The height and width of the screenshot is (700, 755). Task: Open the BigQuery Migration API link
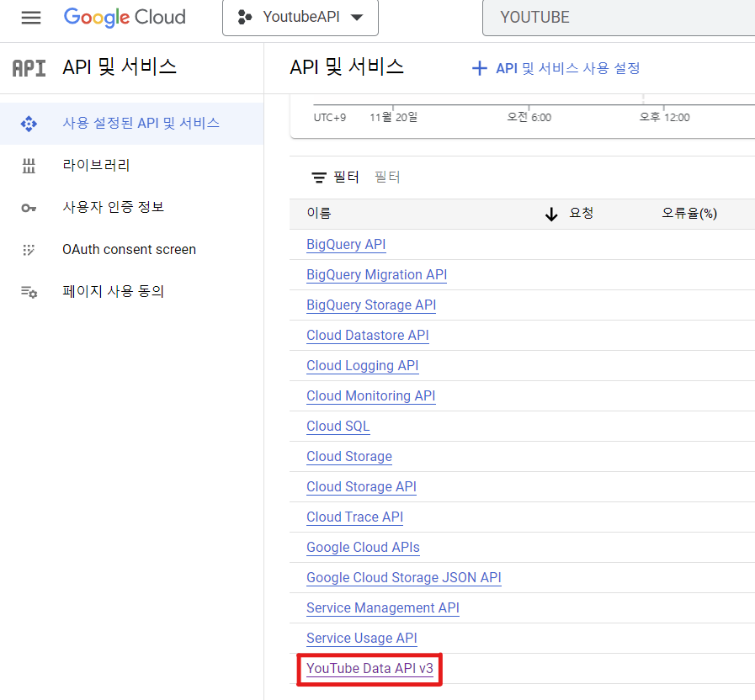pos(376,275)
